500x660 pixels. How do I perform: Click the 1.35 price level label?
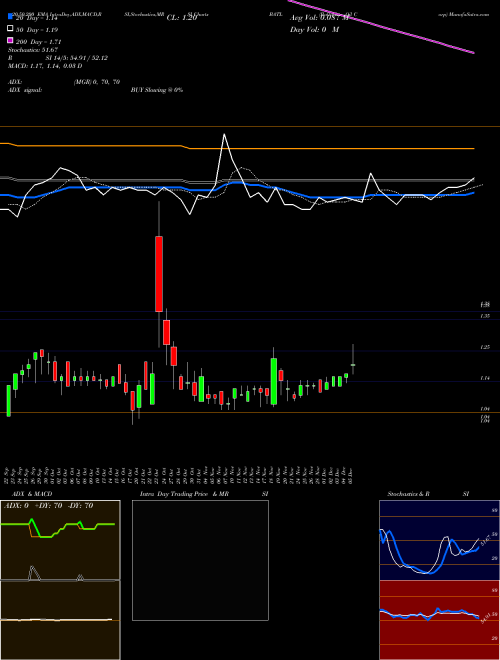pyautogui.click(x=485, y=316)
